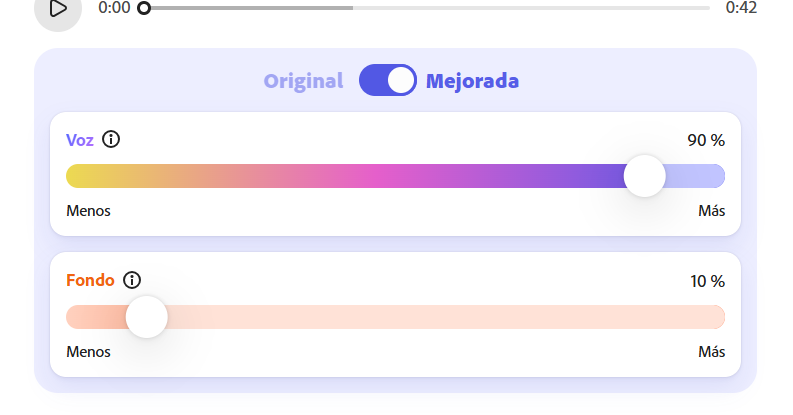The height and width of the screenshot is (415, 793).
Task: Click the Voz 90 % value
Action: coord(705,140)
